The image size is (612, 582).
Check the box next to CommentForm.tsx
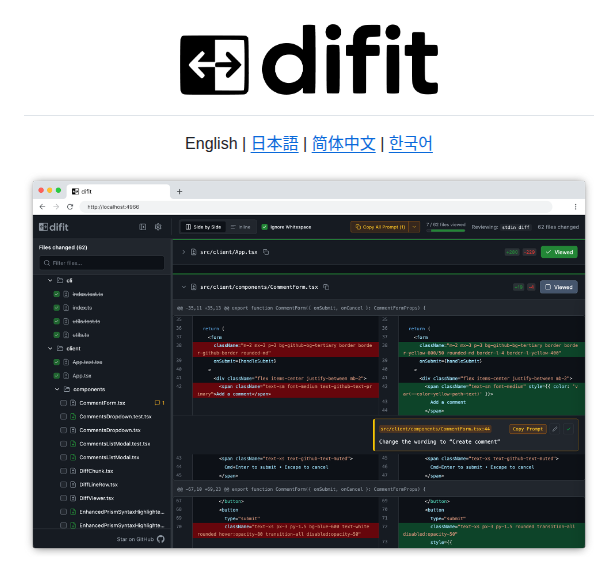63,403
